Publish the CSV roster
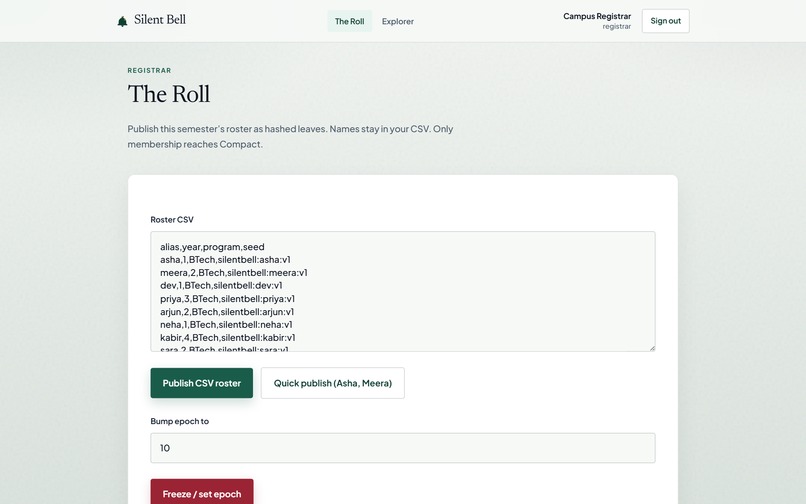 (202, 383)
